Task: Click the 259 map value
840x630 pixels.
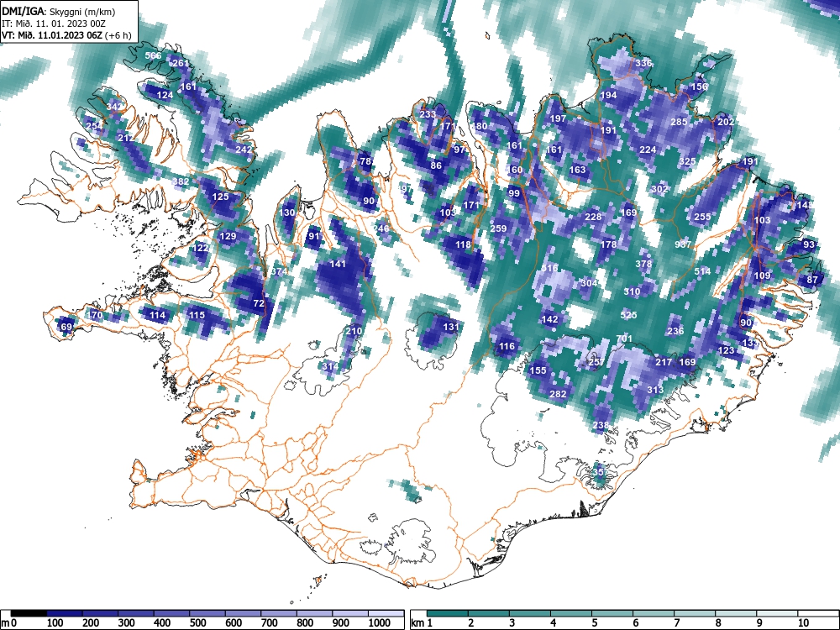Action: coord(499,228)
